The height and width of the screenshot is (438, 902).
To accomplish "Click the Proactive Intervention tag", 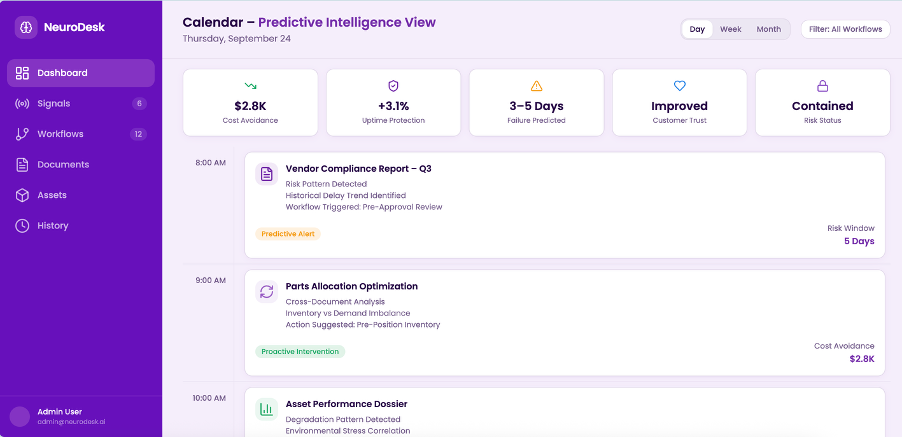I will (300, 352).
